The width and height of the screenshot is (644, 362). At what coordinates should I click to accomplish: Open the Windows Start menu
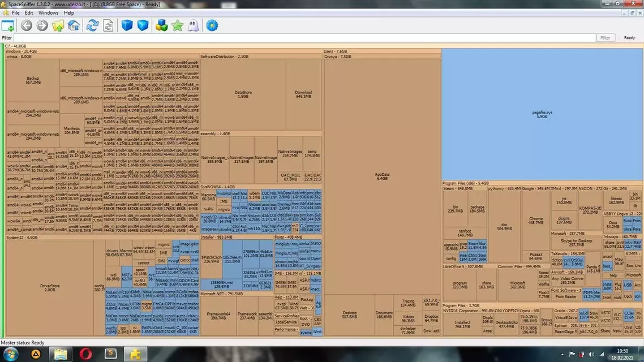(11, 354)
